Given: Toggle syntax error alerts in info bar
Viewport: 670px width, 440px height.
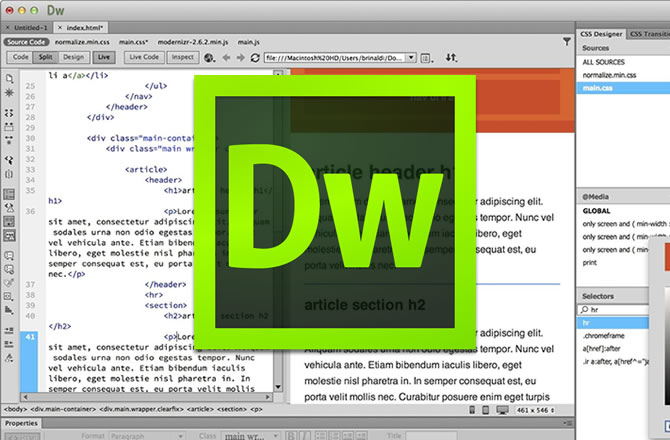Looking at the screenshot, I should tap(9, 235).
